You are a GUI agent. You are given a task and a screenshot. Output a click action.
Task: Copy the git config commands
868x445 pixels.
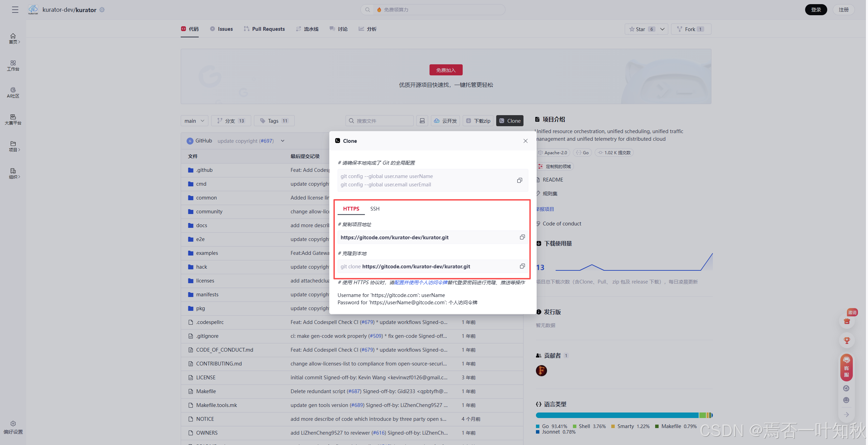[519, 180]
